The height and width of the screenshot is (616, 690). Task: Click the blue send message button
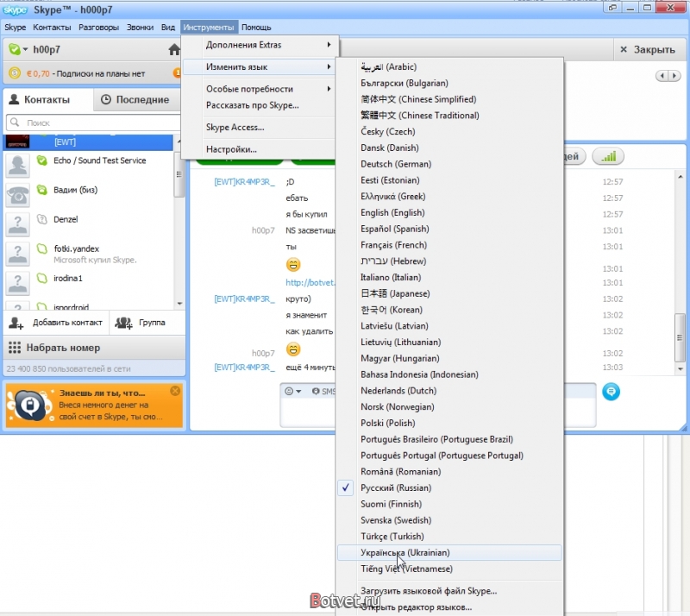[x=611, y=392]
